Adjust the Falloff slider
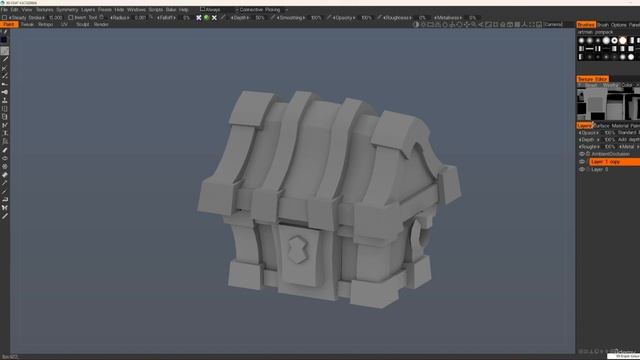This screenshot has width=640, height=360. pos(167,18)
